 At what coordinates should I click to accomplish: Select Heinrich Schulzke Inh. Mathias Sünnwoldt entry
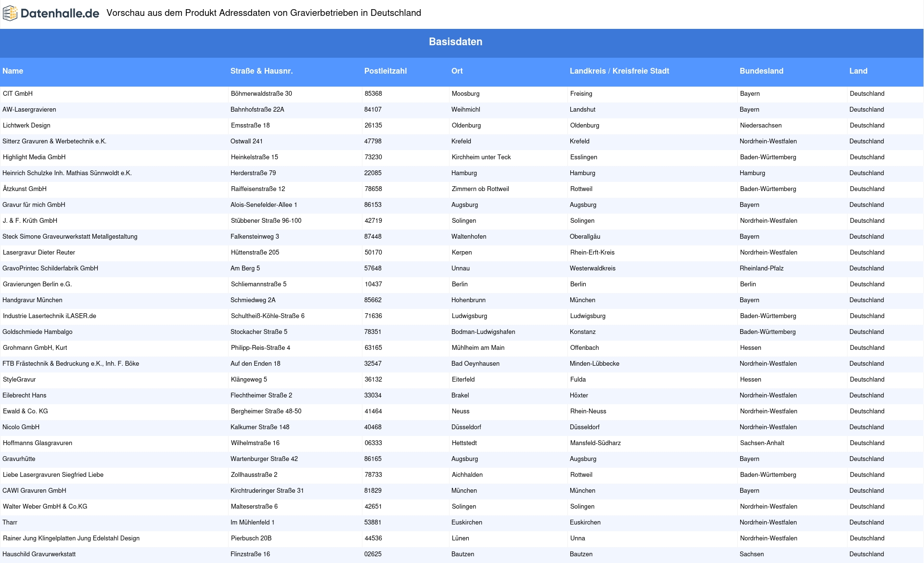(x=67, y=173)
